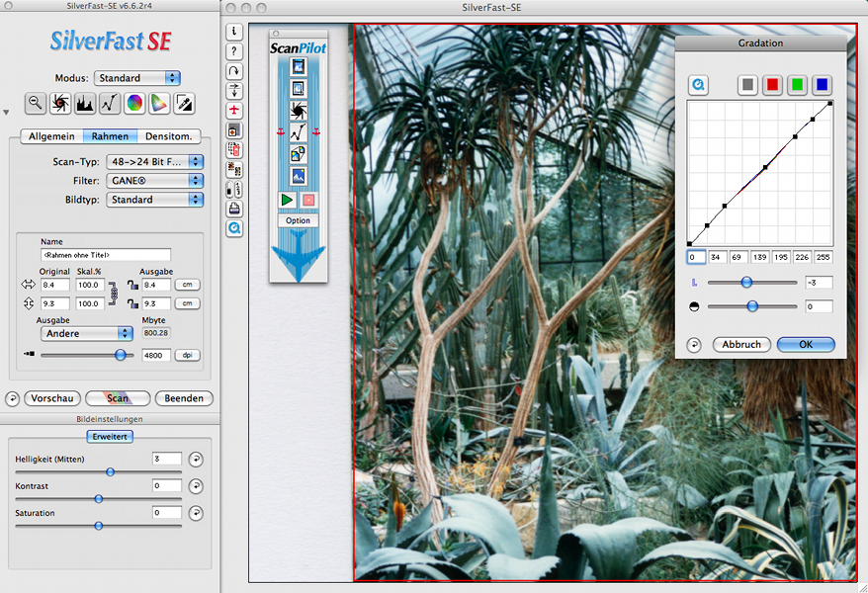The width and height of the screenshot is (868, 593).
Task: Click the auto-adjust aperture icon
Action: (60, 103)
